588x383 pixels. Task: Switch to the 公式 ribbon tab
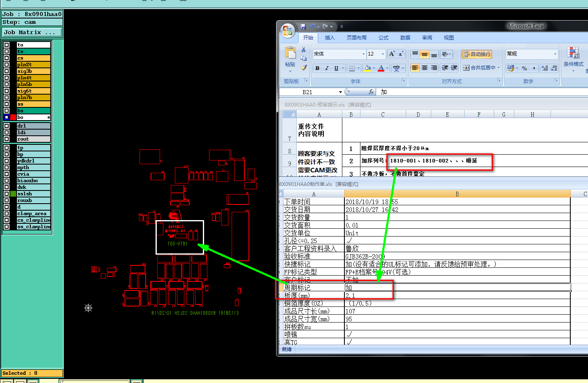coord(383,37)
